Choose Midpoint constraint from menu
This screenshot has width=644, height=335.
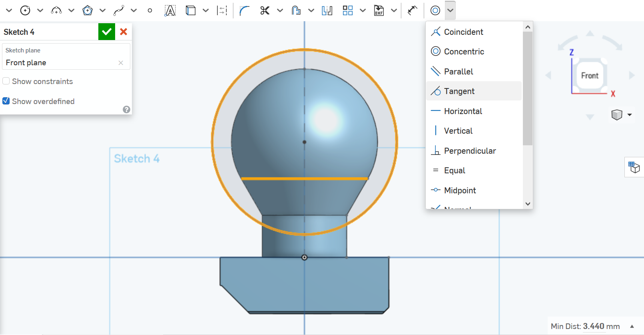click(474, 190)
